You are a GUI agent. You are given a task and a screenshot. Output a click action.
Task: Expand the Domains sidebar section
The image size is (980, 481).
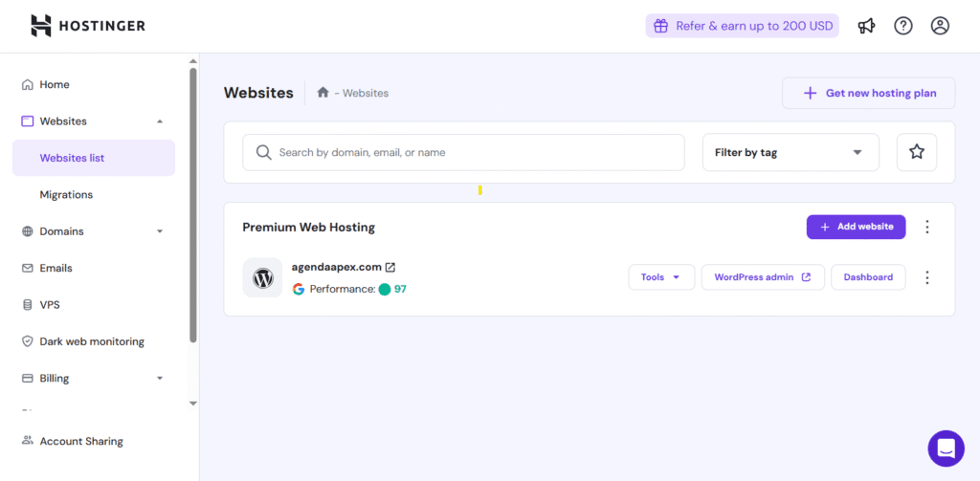[160, 231]
